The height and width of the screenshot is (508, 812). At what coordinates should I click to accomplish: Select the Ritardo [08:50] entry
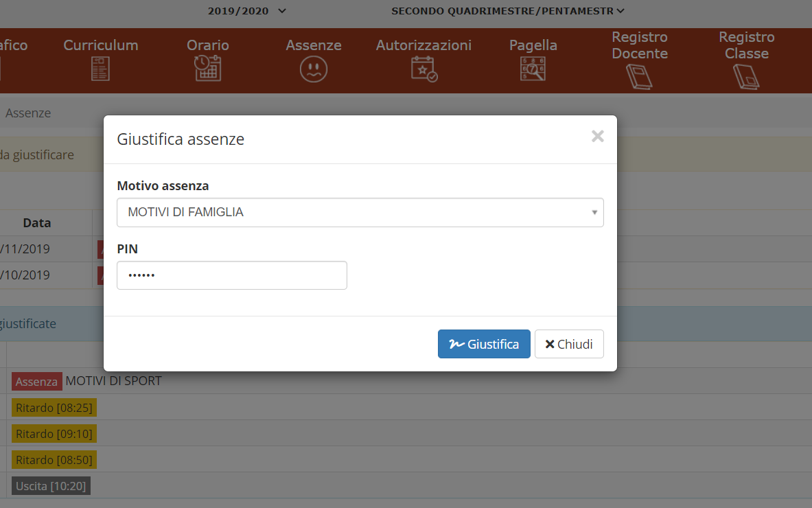(x=54, y=460)
